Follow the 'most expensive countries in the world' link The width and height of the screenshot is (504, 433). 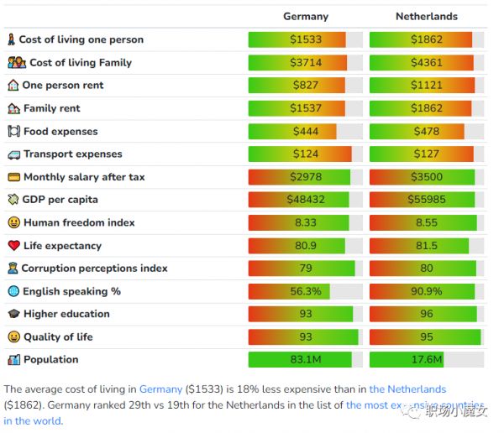[x=395, y=404]
